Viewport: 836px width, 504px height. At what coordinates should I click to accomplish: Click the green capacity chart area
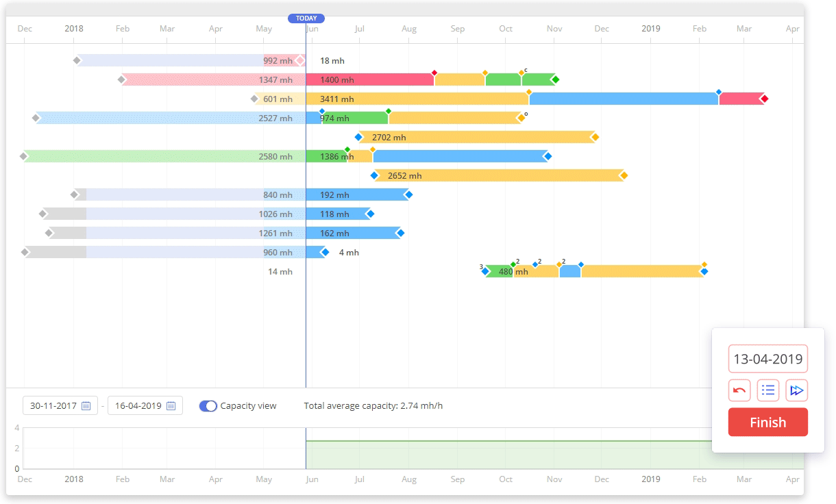tap(507, 455)
